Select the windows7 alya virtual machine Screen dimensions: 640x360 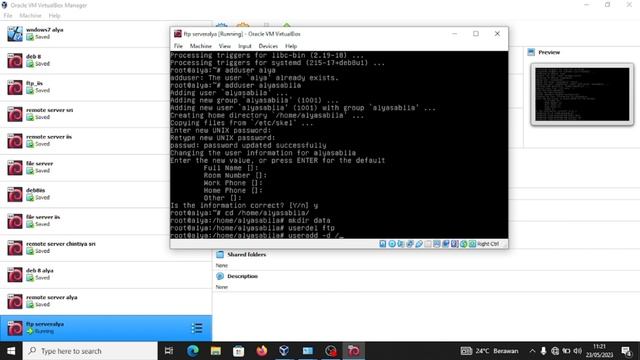106,33
